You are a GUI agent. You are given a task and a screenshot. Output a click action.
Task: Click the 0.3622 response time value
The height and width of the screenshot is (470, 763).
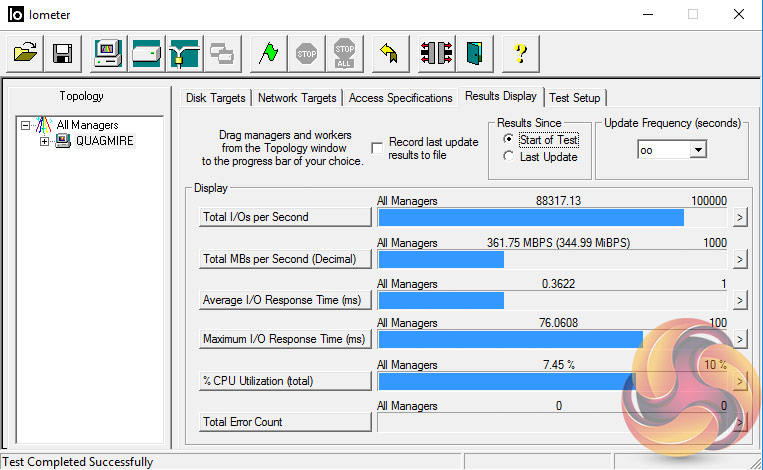(558, 284)
